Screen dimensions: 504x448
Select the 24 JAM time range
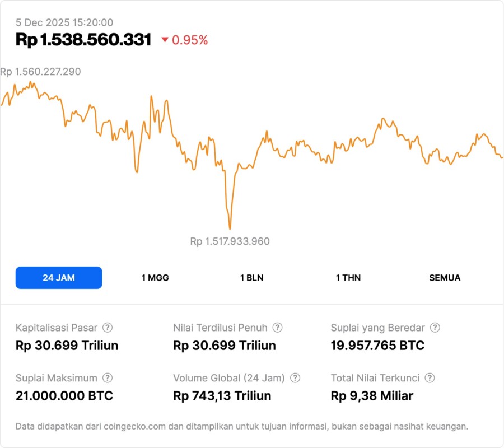pyautogui.click(x=59, y=278)
